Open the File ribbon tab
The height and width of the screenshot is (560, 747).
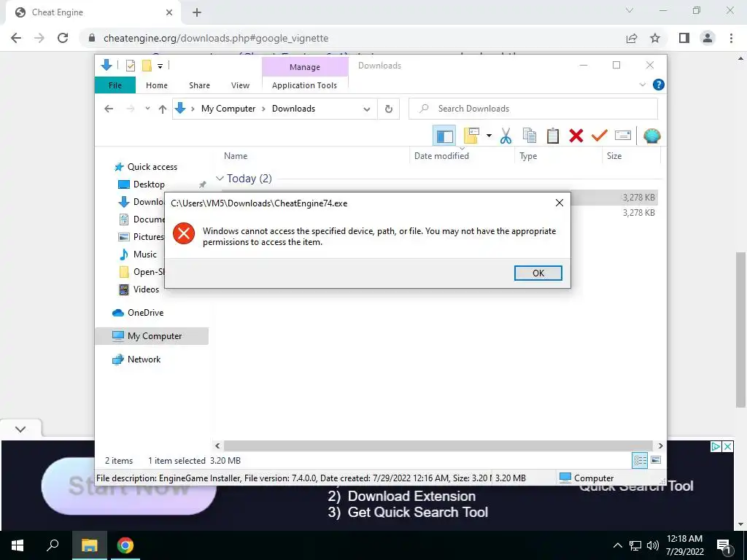pyautogui.click(x=115, y=85)
